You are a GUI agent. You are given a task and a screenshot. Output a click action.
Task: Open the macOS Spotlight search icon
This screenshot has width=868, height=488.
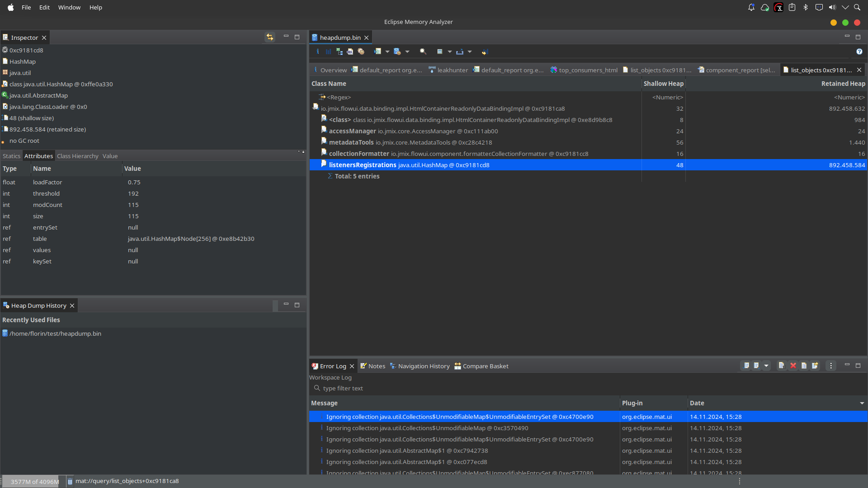coord(857,7)
